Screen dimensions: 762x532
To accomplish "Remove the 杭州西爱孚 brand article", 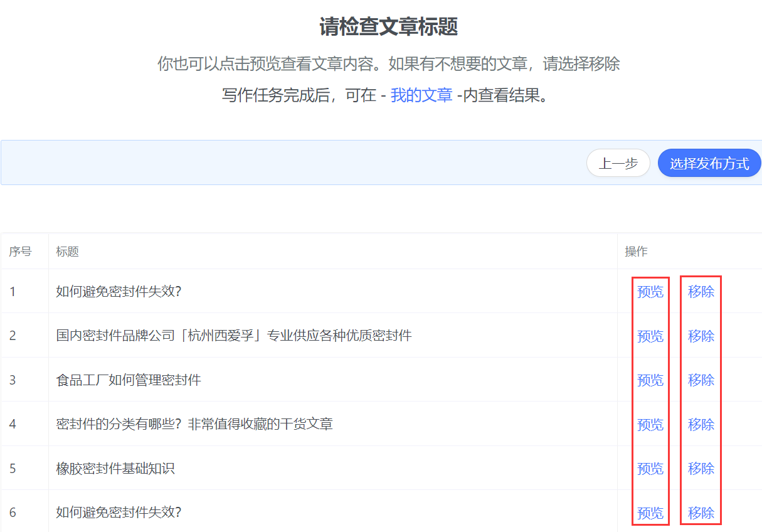I will [x=701, y=336].
